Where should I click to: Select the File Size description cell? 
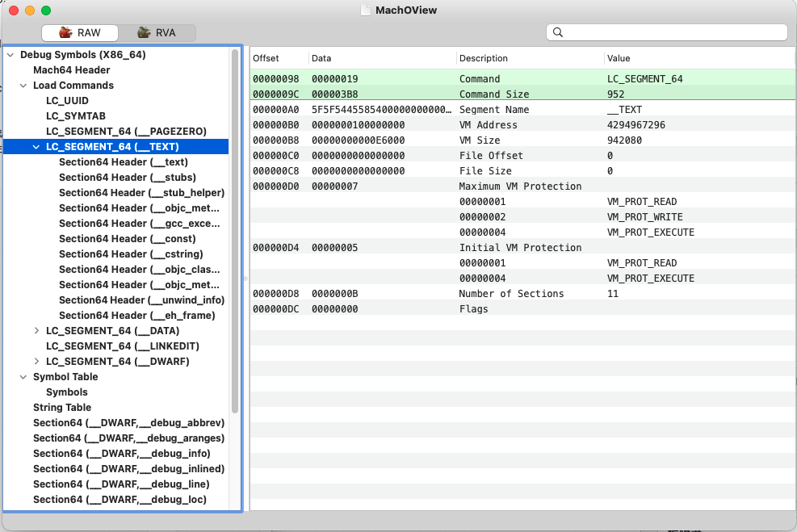click(x=485, y=171)
